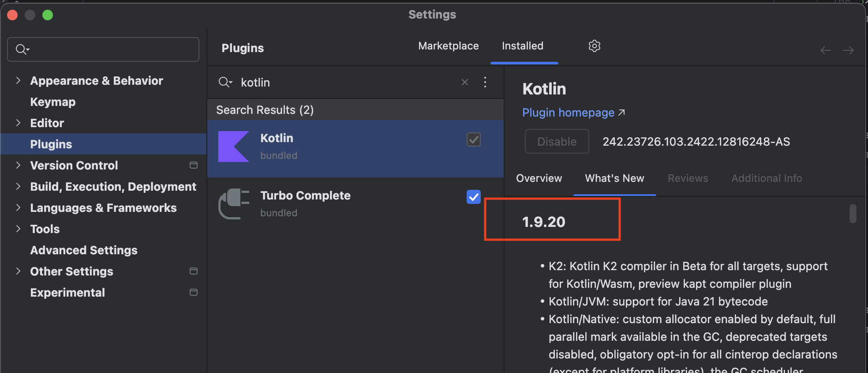Open the Reviews tab

coord(688,178)
